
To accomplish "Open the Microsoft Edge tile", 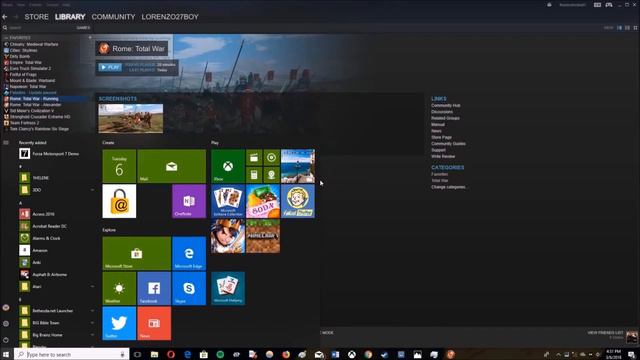I will tap(189, 253).
